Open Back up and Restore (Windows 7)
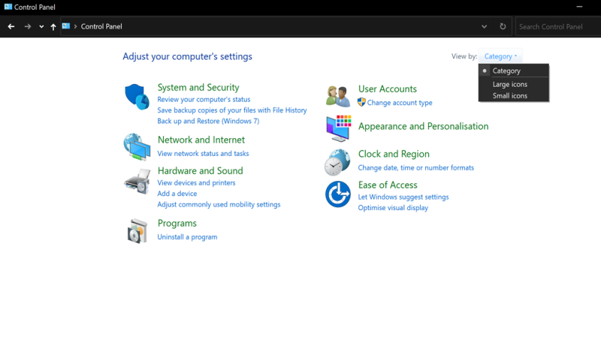 [x=208, y=121]
